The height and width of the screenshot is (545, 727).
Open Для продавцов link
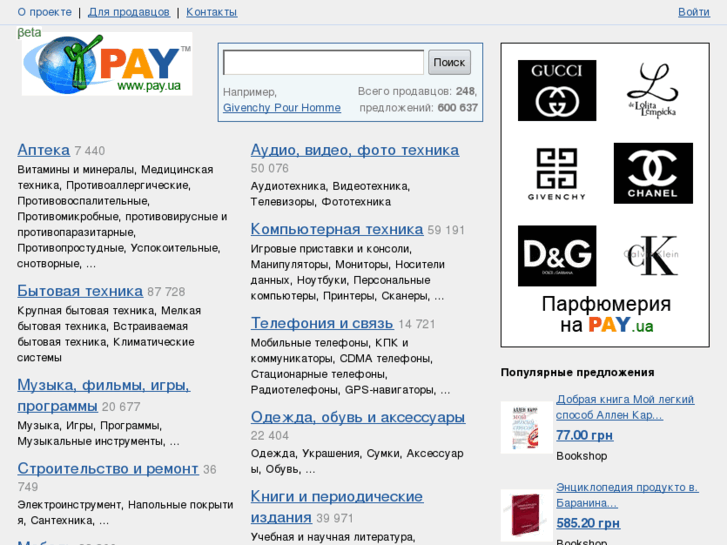tap(129, 12)
